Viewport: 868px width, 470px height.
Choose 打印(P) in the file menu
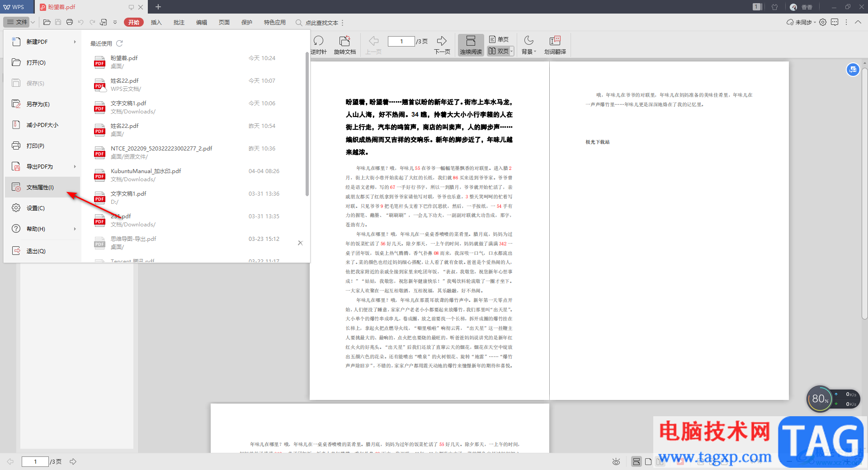43,146
